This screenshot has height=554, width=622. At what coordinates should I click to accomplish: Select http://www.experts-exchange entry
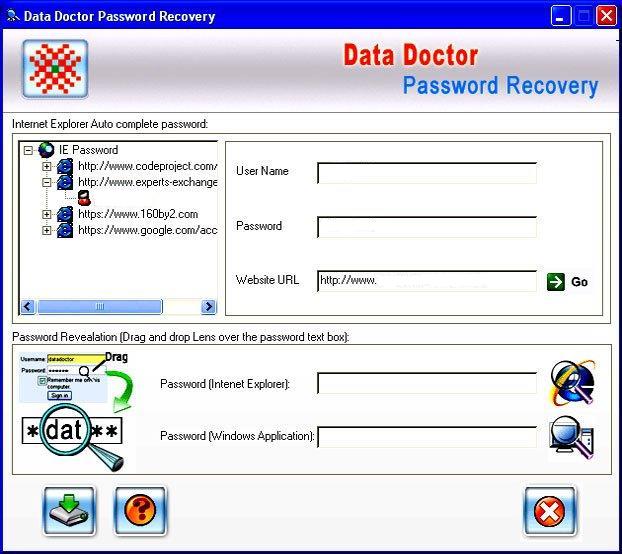(x=148, y=182)
